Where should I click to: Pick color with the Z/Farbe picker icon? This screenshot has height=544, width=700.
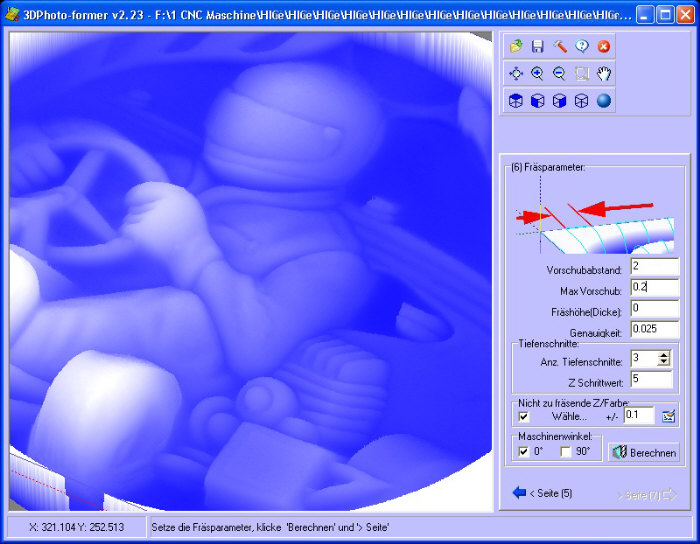669,416
